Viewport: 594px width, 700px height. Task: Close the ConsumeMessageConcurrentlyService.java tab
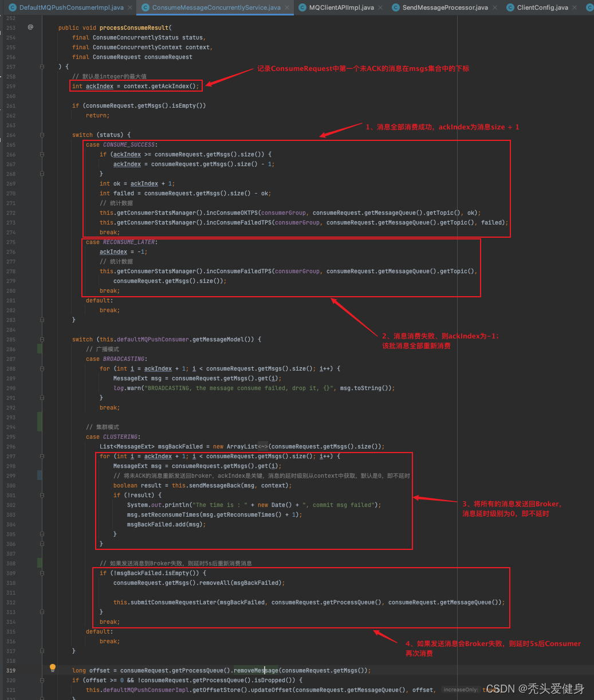[x=288, y=7]
